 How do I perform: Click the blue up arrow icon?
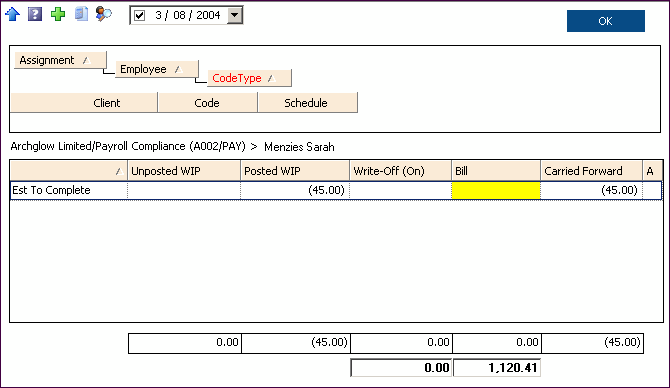12,14
